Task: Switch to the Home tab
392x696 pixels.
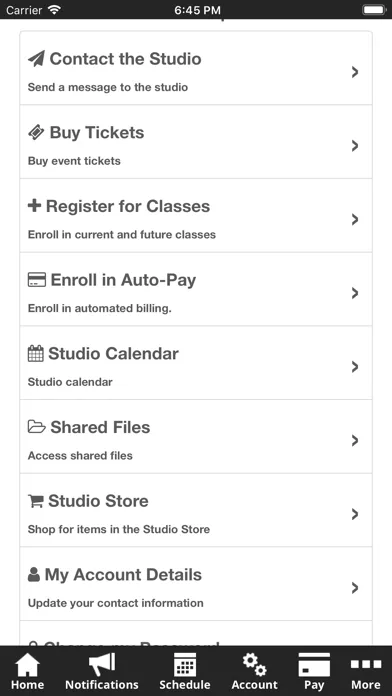Action: tap(28, 671)
